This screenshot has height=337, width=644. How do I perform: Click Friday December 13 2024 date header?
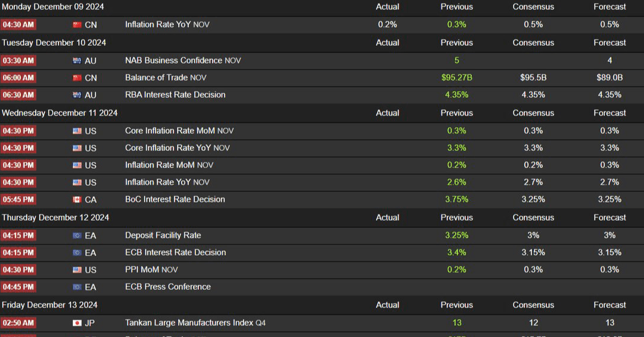point(49,305)
